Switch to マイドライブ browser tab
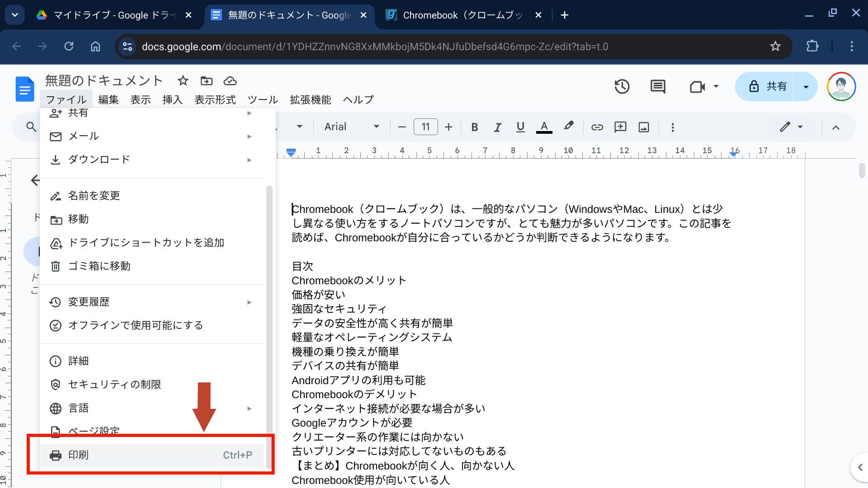 click(114, 15)
